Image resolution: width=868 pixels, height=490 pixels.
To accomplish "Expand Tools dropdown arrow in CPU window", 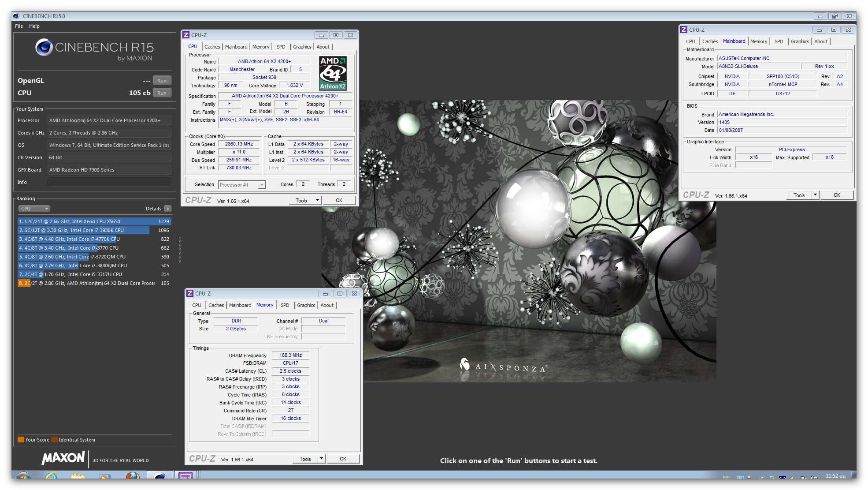I will pyautogui.click(x=317, y=200).
